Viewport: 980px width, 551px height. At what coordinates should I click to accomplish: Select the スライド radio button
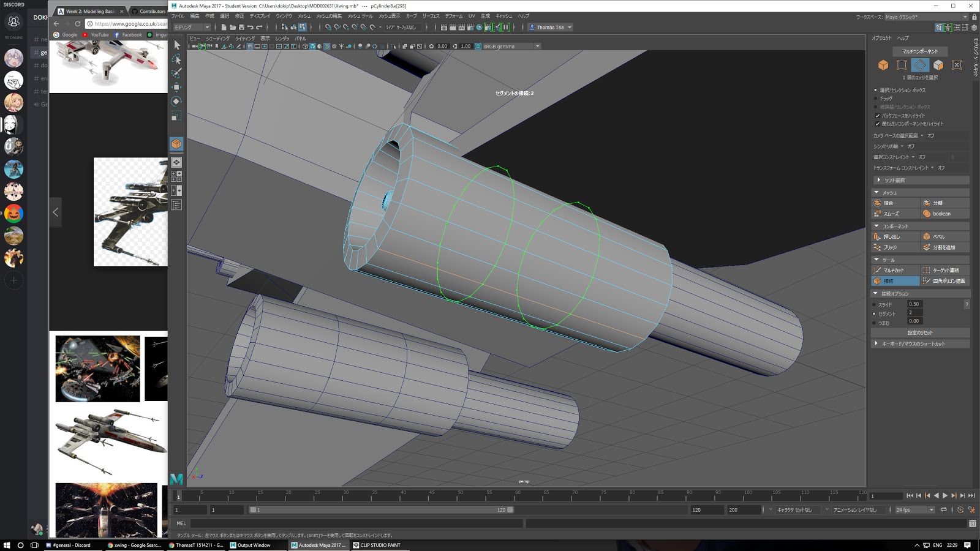tap(875, 304)
